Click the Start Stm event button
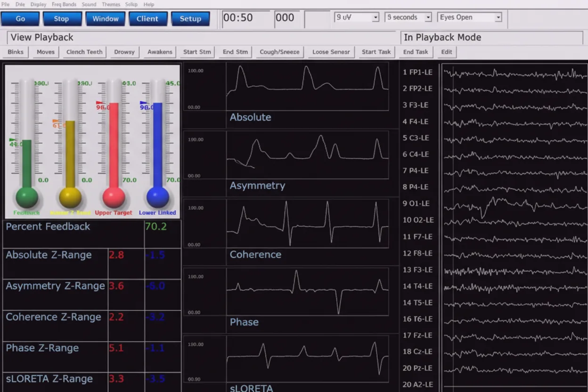The width and height of the screenshot is (588, 392). [x=197, y=52]
